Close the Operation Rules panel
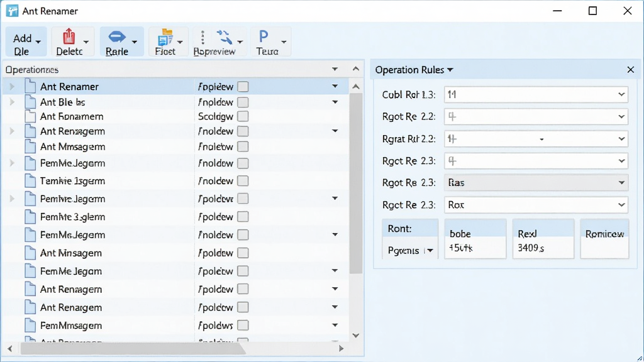The image size is (644, 362). [631, 70]
